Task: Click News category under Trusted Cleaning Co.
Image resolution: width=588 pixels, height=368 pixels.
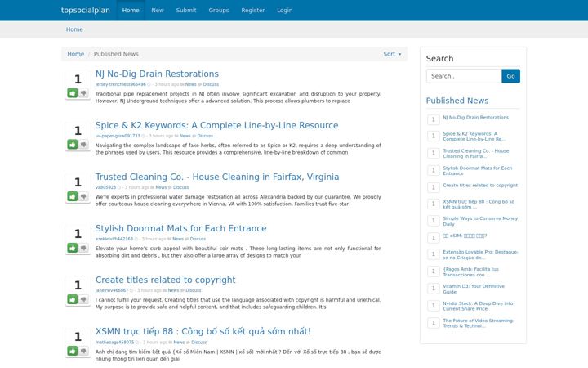Action: point(161,187)
